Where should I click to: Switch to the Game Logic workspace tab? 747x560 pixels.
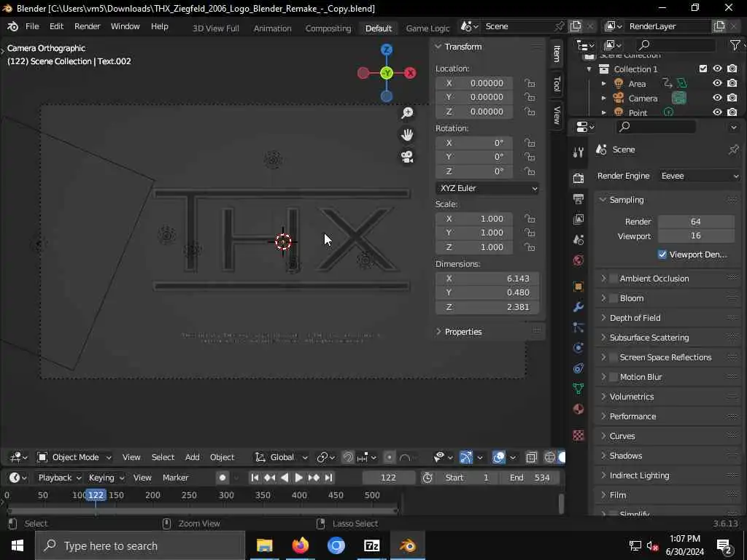427,28
